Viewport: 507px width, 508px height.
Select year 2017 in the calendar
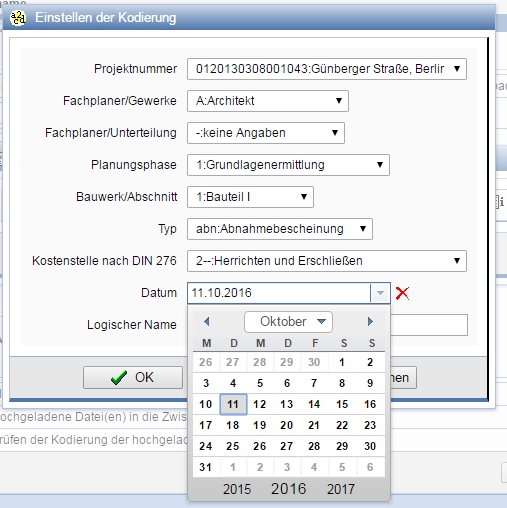[x=341, y=489]
